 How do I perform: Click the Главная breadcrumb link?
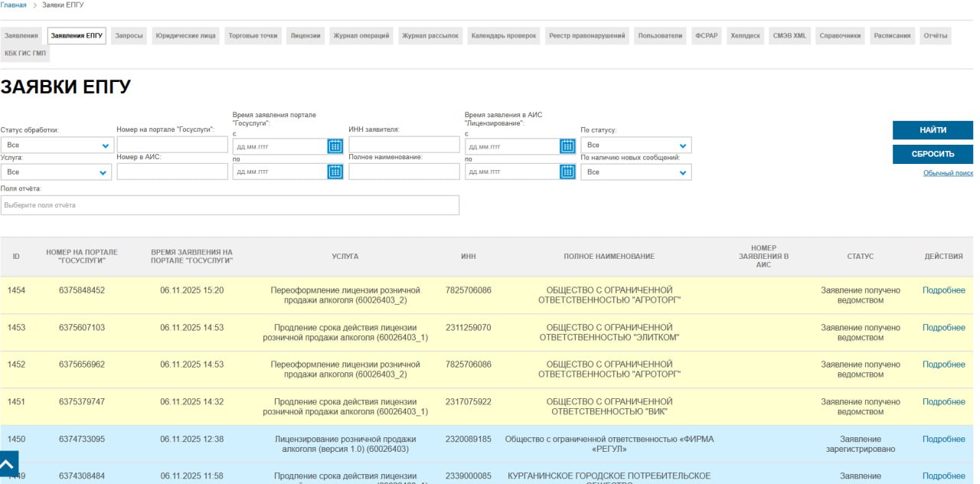tap(13, 5)
